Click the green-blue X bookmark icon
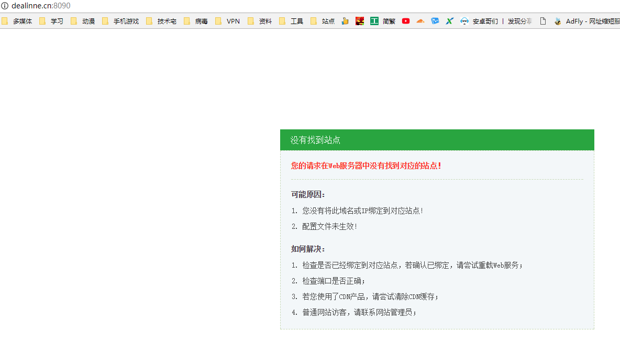 pyautogui.click(x=450, y=21)
